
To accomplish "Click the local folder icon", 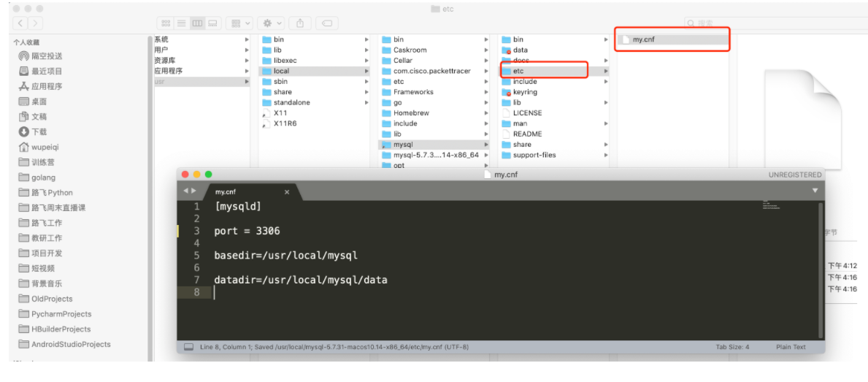I will coord(266,71).
